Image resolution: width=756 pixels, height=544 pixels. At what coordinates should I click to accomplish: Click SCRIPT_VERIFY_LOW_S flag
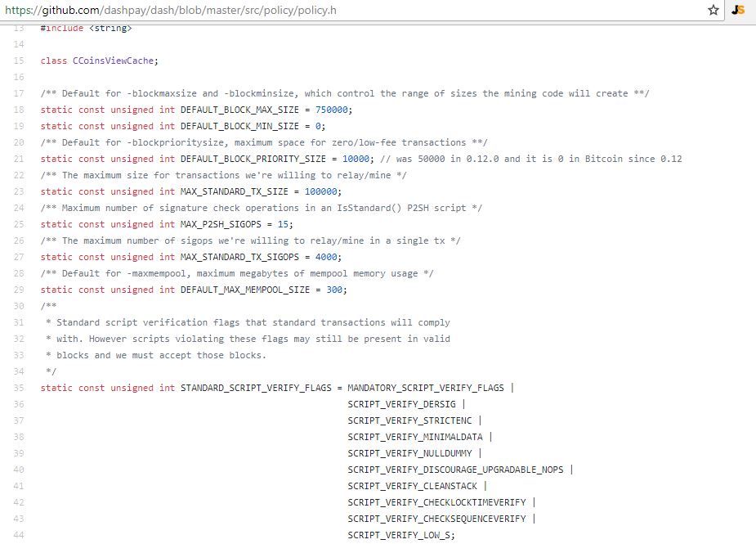pos(399,535)
